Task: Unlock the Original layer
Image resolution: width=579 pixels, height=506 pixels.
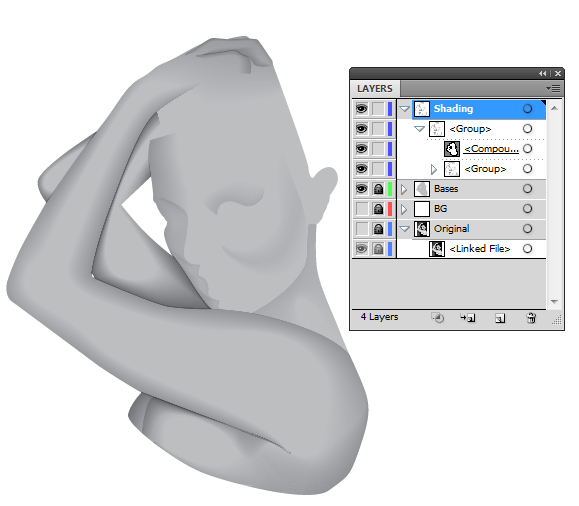Action: click(378, 229)
